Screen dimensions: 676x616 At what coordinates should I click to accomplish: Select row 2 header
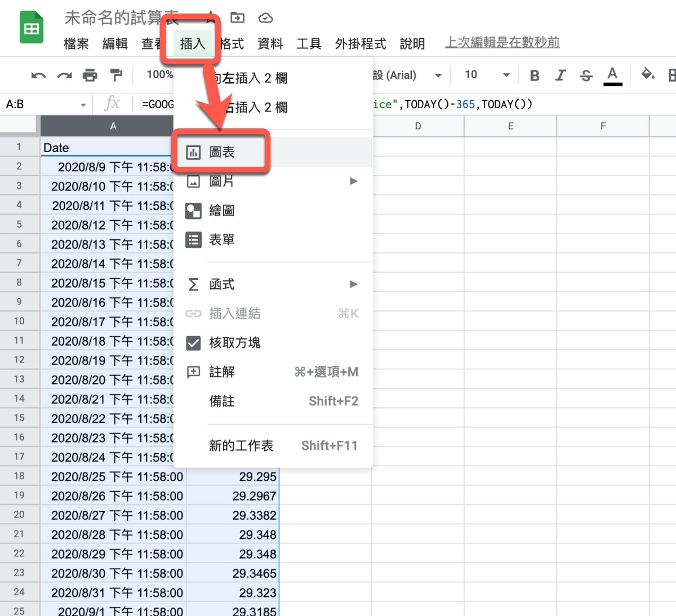pyautogui.click(x=20, y=166)
